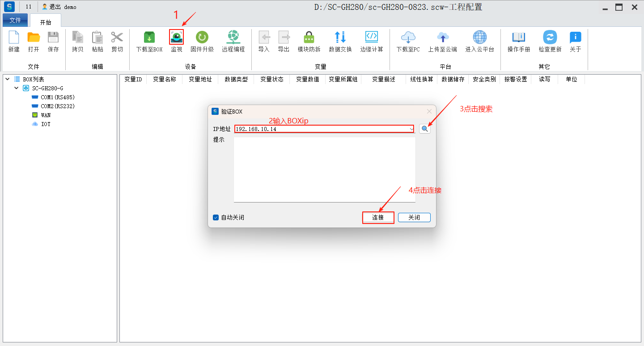Select COM1(RS485) in the tree

coord(58,97)
